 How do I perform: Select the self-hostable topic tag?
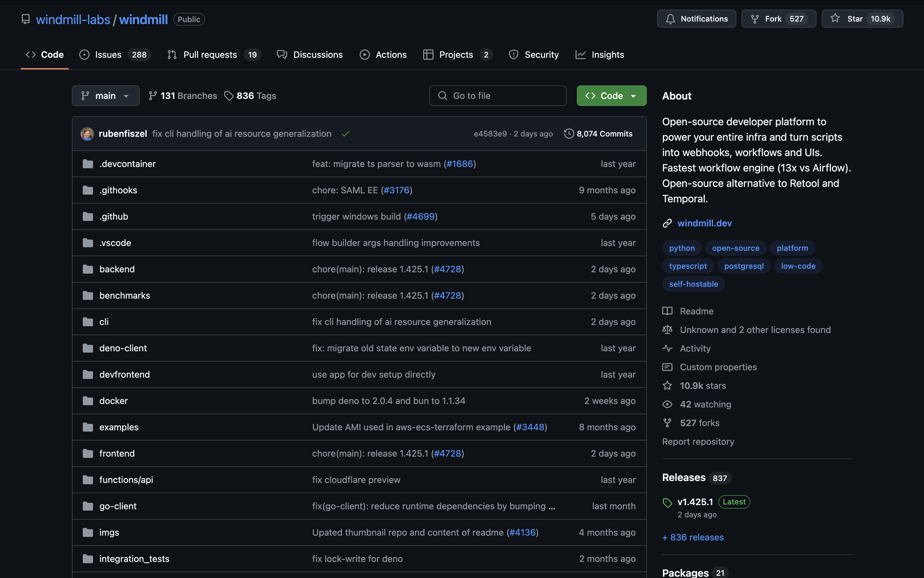tap(693, 284)
